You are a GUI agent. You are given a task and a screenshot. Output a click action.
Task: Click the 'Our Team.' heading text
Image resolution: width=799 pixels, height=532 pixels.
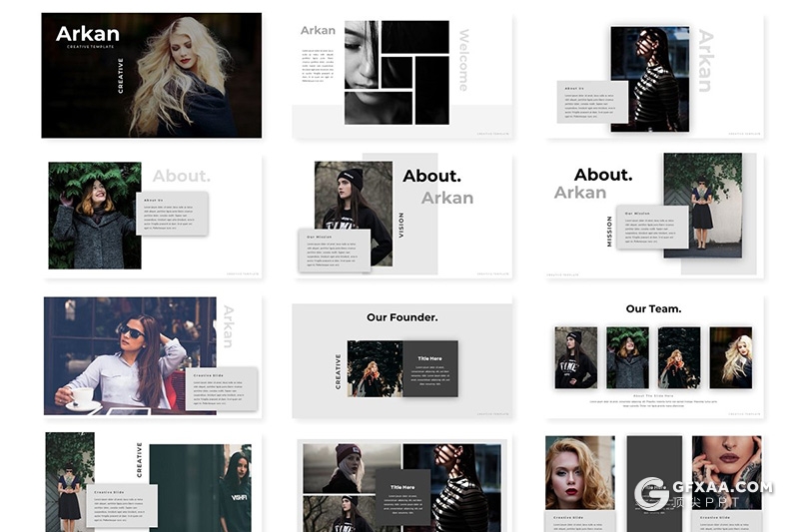point(653,308)
